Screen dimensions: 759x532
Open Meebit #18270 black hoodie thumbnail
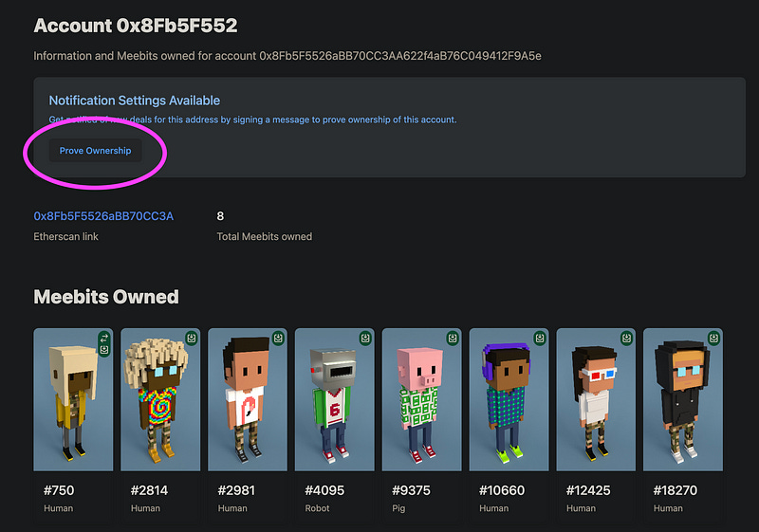683,399
